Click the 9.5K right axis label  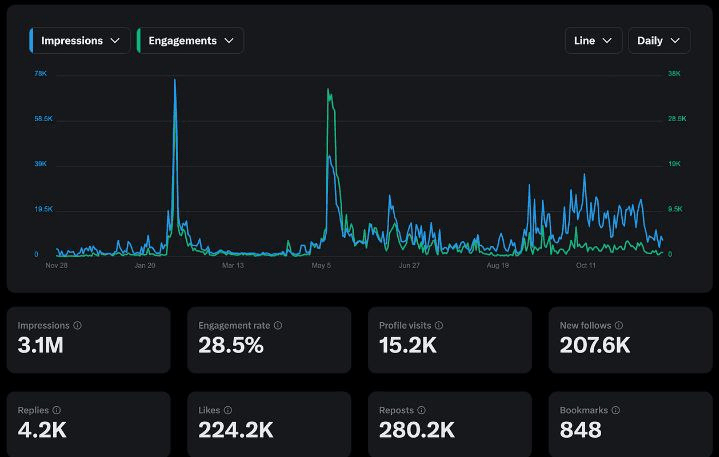[675, 209]
